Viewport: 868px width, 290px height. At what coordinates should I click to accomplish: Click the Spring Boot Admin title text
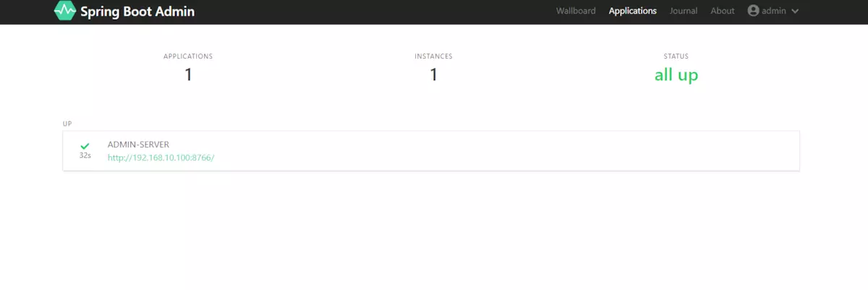(x=137, y=12)
